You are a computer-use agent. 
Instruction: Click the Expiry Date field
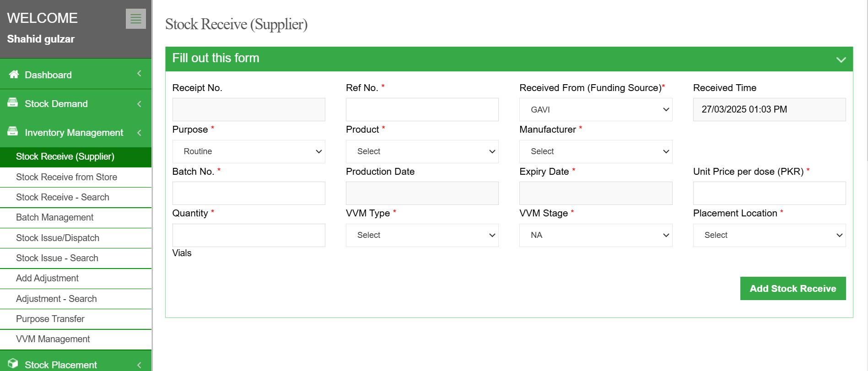point(595,194)
